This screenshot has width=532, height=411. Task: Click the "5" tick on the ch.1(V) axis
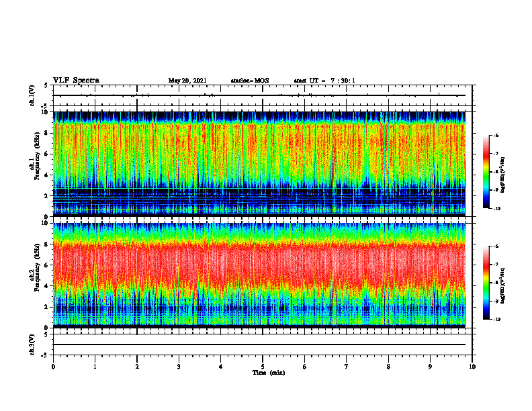46,85
